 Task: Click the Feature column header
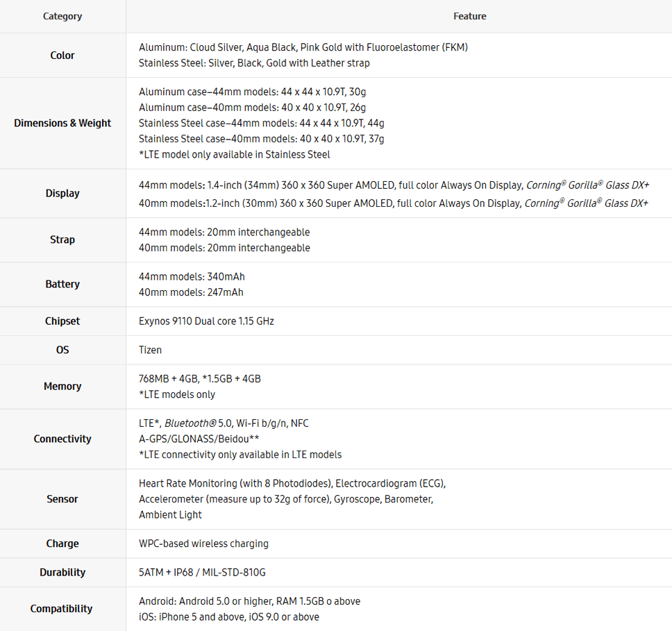[x=470, y=16]
